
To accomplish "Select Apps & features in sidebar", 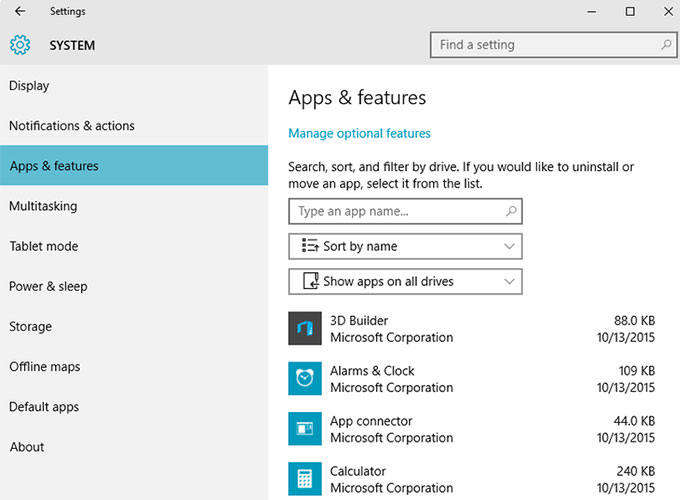I will pos(134,166).
